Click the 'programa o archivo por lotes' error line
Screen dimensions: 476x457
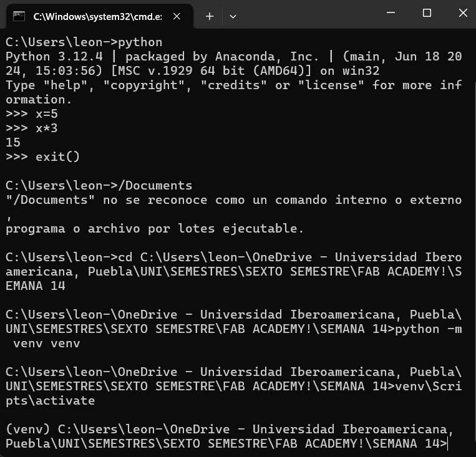click(x=155, y=228)
